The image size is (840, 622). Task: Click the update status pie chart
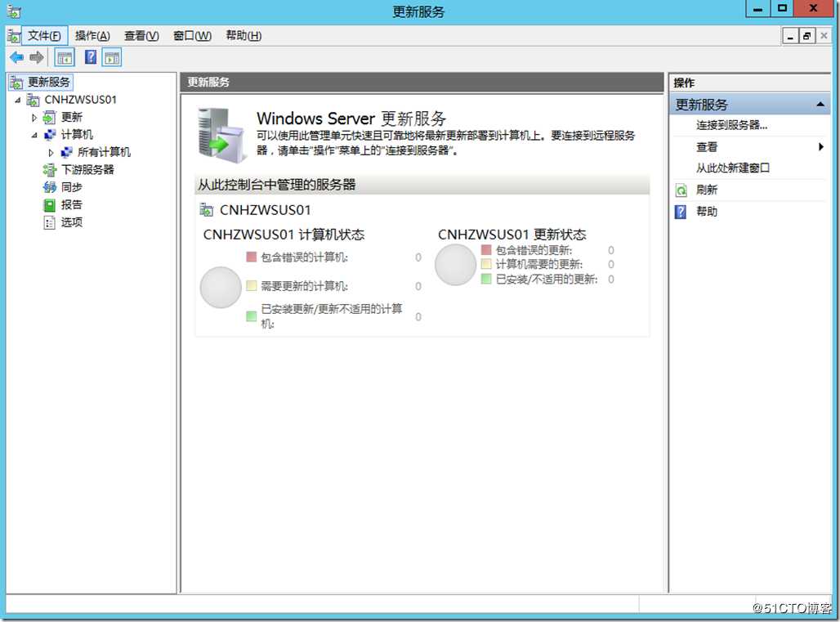(455, 265)
